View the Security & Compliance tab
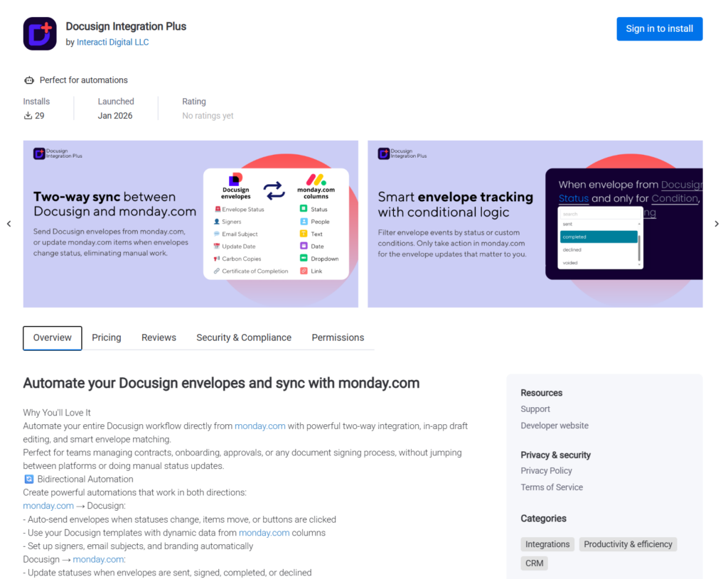 [x=244, y=338]
